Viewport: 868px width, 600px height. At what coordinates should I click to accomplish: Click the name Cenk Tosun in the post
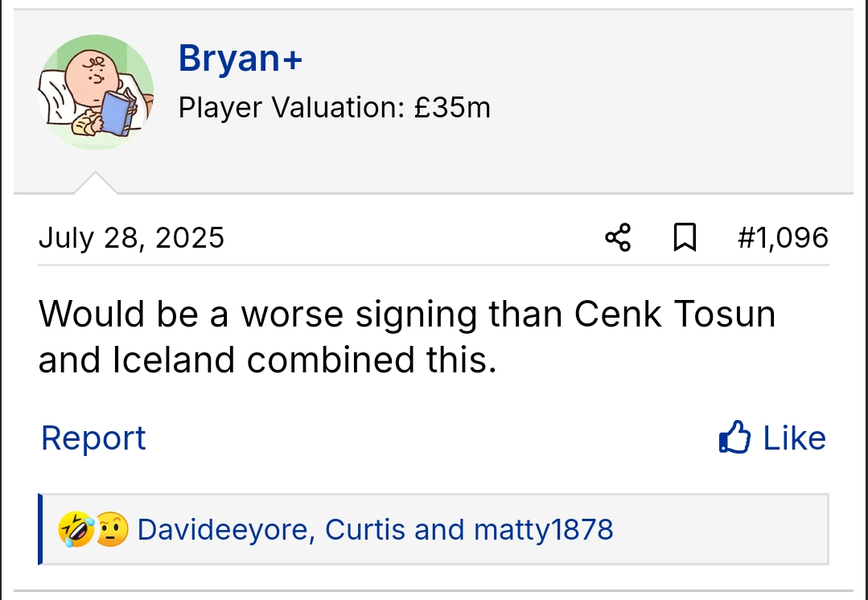[x=674, y=314]
